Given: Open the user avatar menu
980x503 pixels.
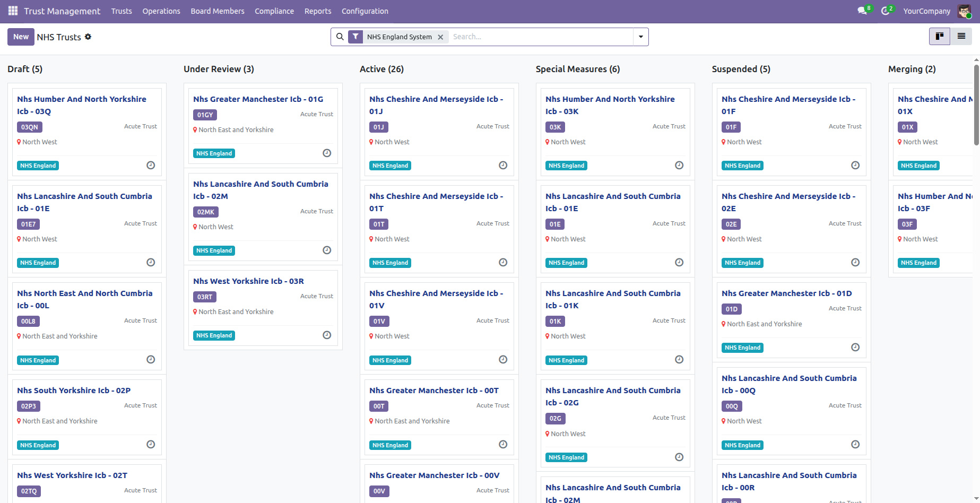Looking at the screenshot, I should 964,11.
